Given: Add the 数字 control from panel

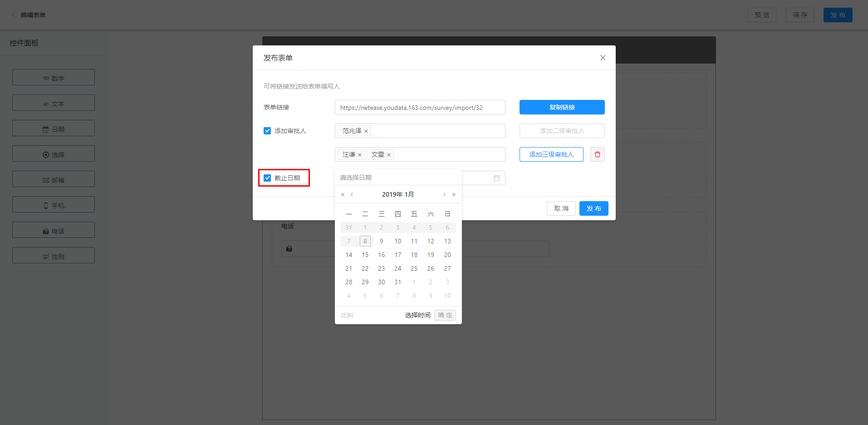Looking at the screenshot, I should (54, 77).
